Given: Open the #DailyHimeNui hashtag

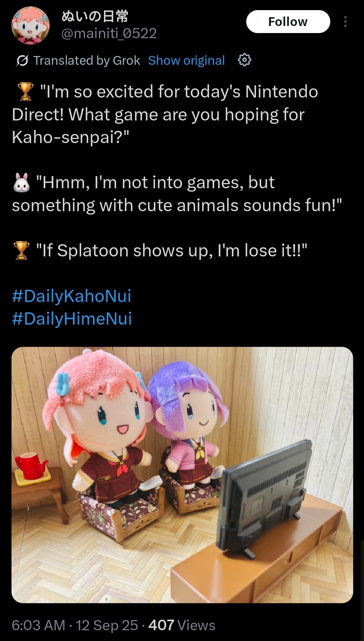Looking at the screenshot, I should tap(72, 318).
